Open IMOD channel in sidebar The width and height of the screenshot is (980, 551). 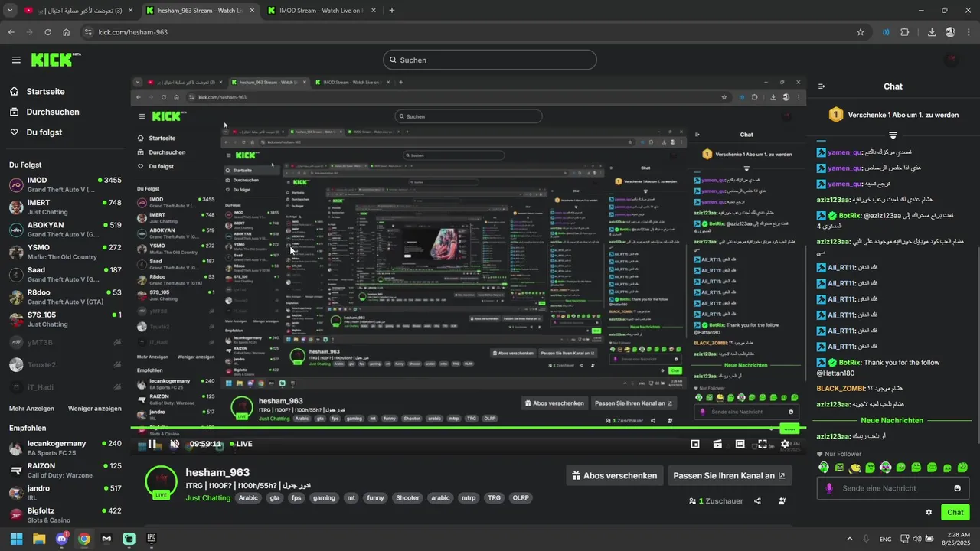65,184
